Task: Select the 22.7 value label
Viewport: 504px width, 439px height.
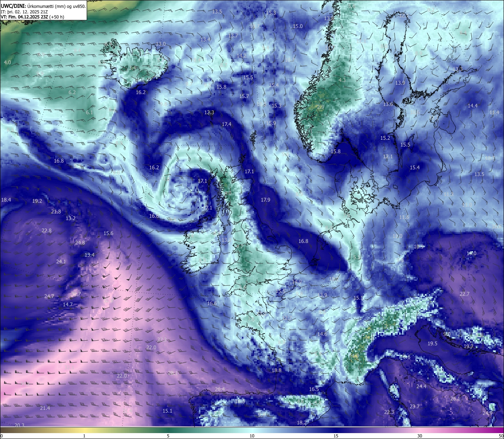Action: 465,294
